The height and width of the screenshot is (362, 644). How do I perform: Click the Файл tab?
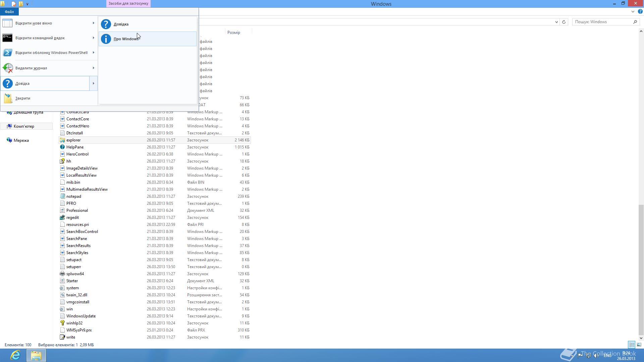click(x=9, y=12)
